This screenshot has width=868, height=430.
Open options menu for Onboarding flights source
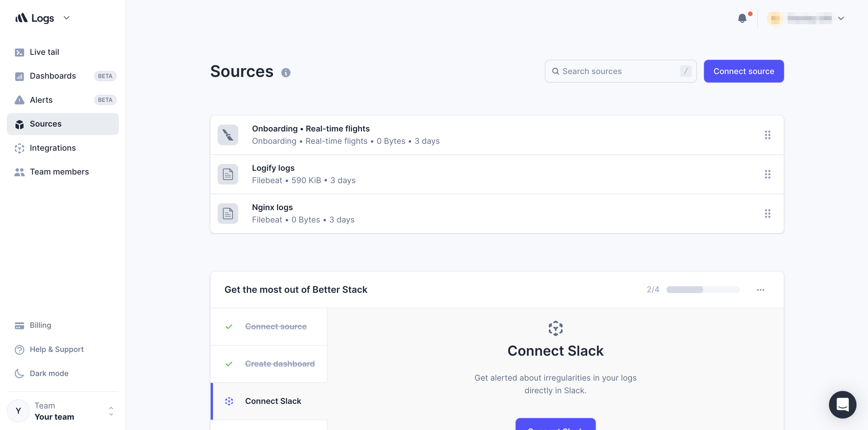coord(768,135)
